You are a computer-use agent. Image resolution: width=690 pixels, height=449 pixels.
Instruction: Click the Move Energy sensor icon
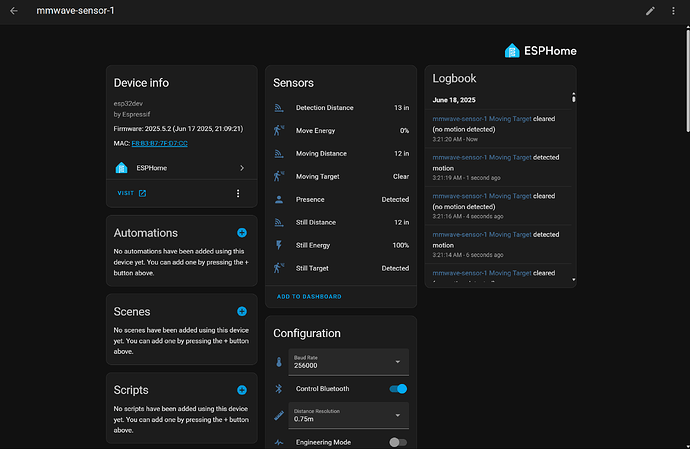click(279, 131)
